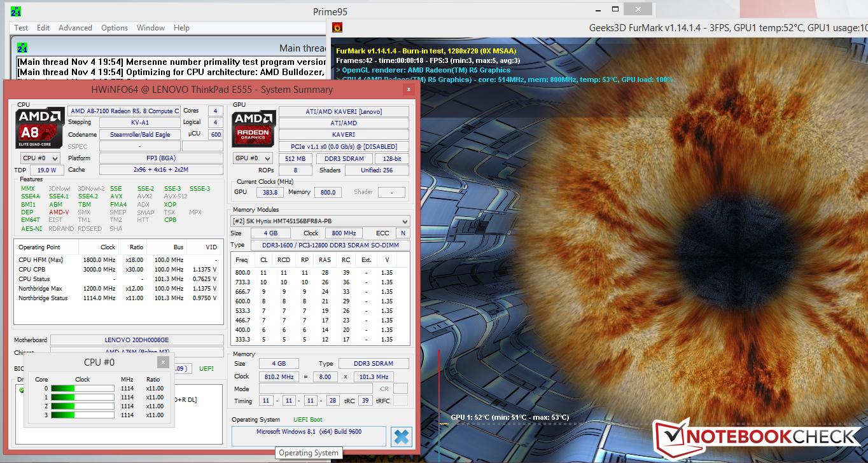Click the Prime95 app icon in title bar
Screen dimensions: 868x463
tap(15, 11)
